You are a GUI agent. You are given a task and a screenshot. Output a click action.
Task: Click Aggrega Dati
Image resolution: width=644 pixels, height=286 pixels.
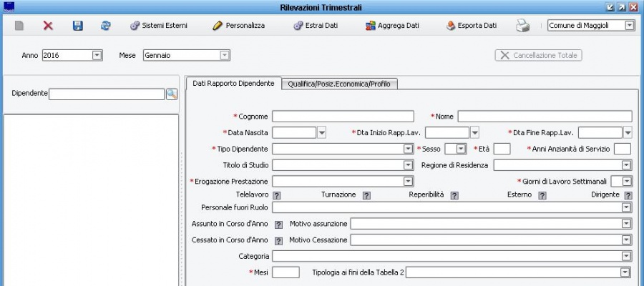coord(392,26)
